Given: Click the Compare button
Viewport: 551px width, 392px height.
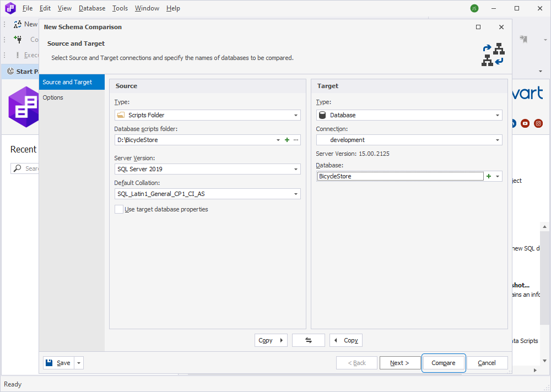Looking at the screenshot, I should point(444,363).
